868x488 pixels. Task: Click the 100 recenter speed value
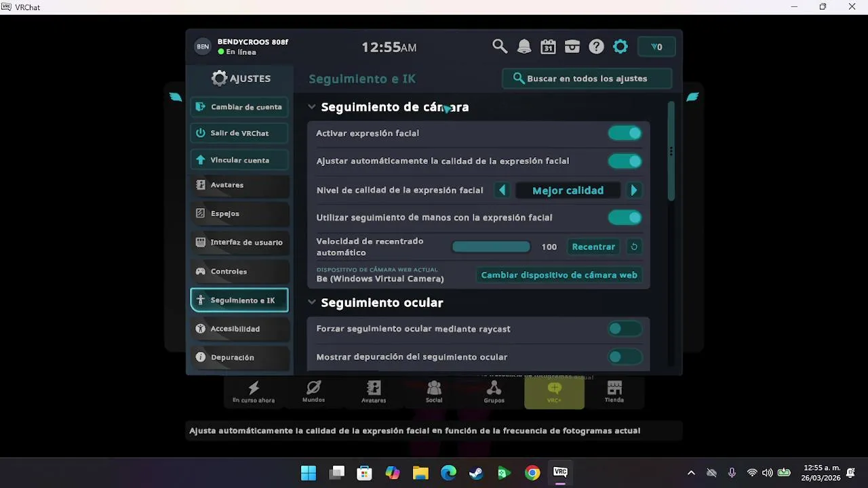point(549,247)
